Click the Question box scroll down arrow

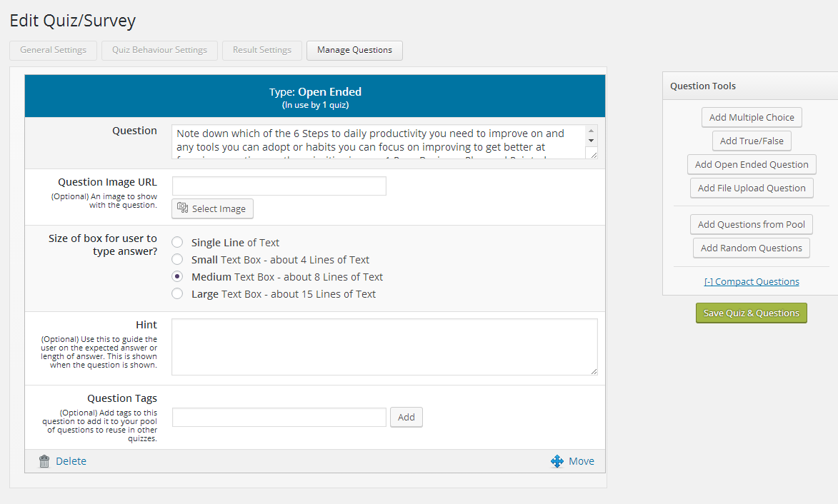591,141
